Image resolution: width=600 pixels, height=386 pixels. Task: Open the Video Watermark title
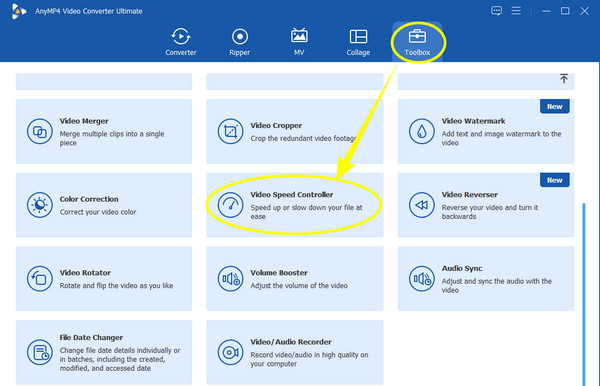[473, 121]
